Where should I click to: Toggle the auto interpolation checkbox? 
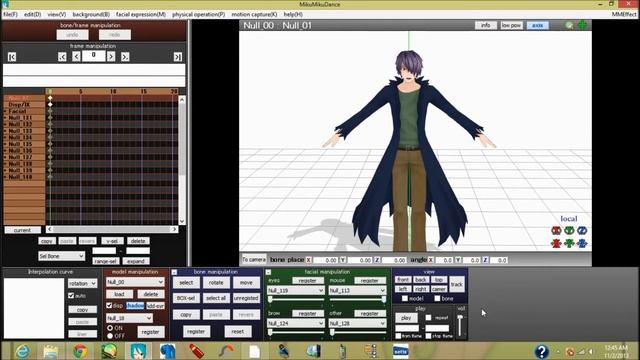coord(71,296)
